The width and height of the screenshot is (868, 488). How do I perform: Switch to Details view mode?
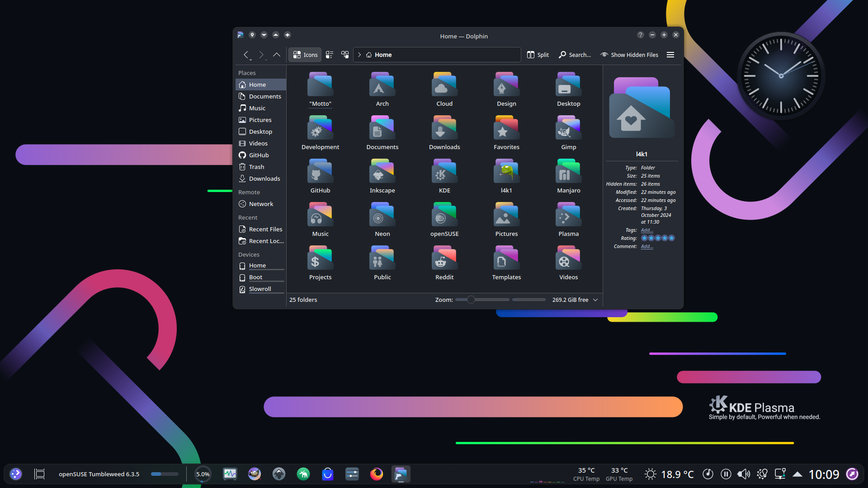point(345,55)
